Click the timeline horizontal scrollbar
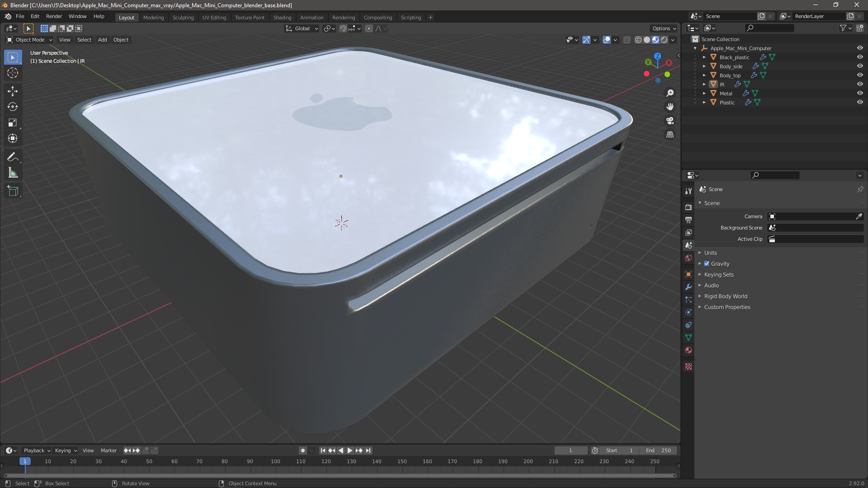Image resolution: width=868 pixels, height=488 pixels. (x=340, y=475)
